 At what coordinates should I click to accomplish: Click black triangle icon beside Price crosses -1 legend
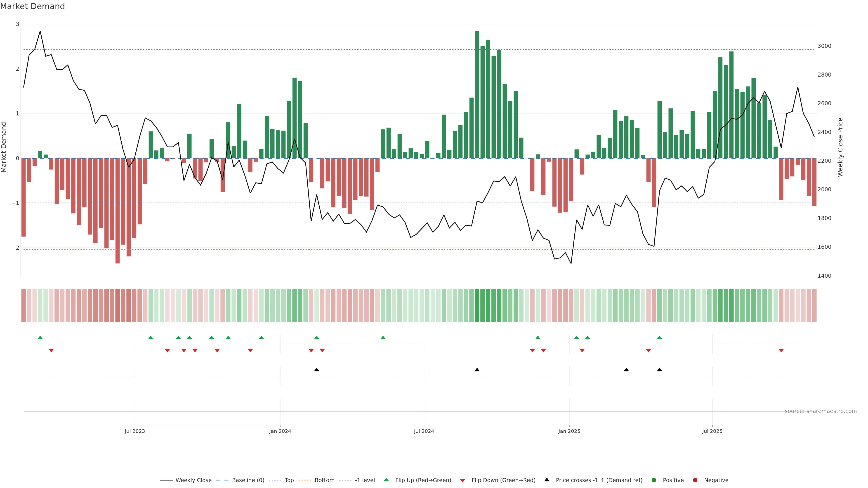[547, 480]
